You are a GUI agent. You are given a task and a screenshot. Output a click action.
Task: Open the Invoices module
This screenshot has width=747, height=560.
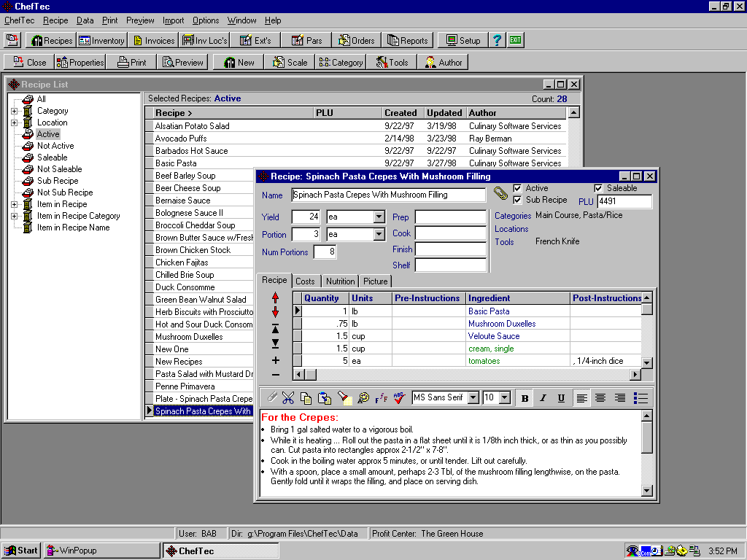point(154,41)
